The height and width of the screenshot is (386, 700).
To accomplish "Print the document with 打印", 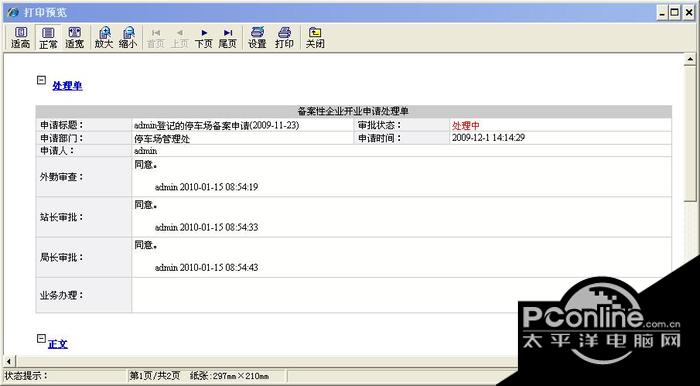I will [284, 37].
